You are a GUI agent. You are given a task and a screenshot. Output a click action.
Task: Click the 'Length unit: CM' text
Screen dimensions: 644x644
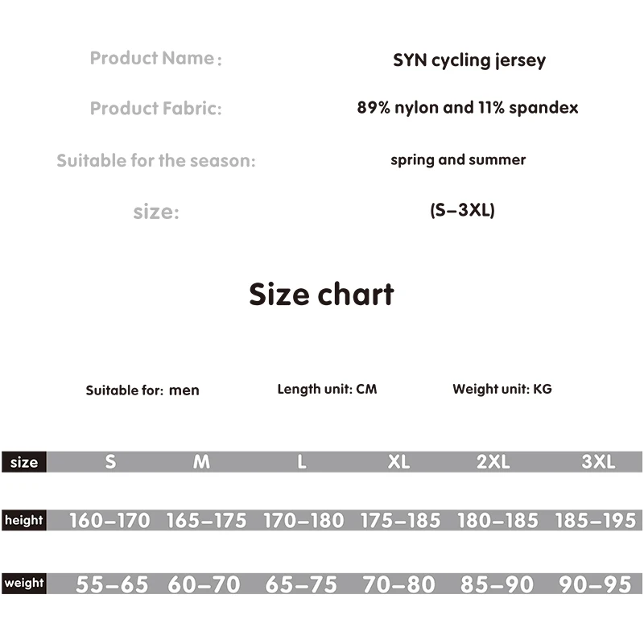point(327,390)
